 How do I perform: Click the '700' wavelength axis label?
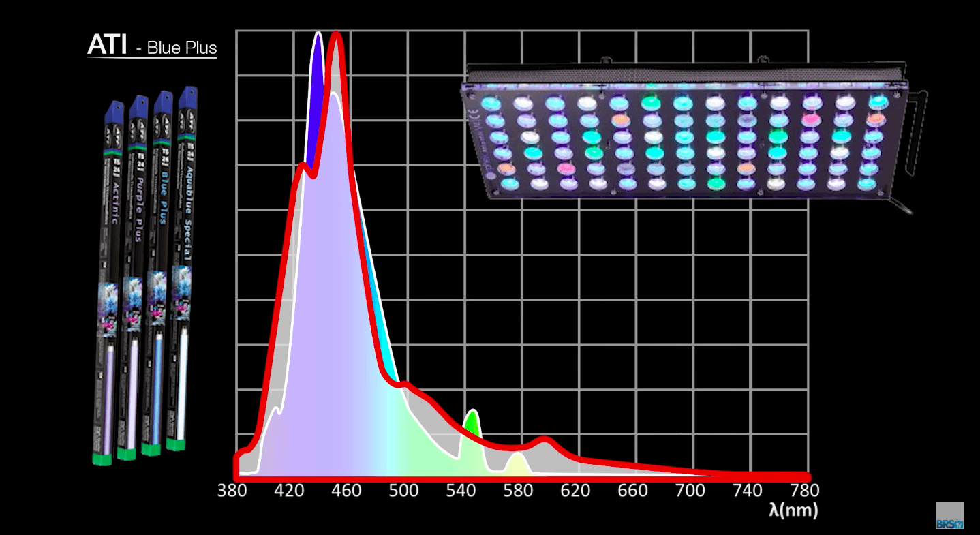(x=690, y=491)
